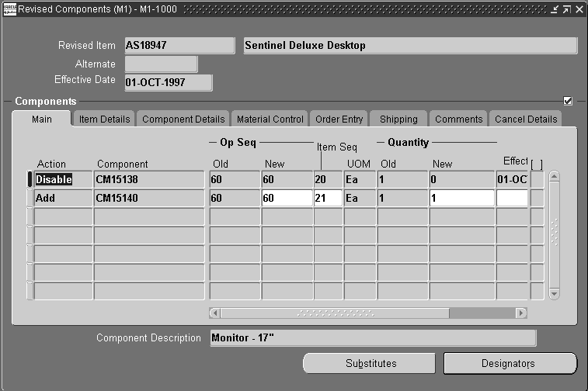588x391 pixels.
Task: Click the Component Description field Monitor - 17"
Action: tap(373, 337)
